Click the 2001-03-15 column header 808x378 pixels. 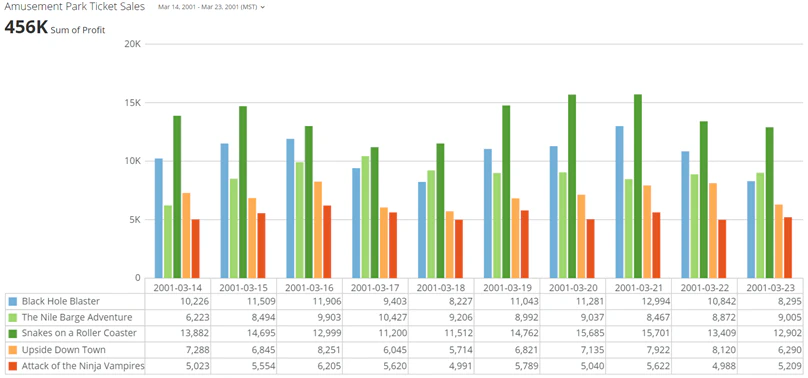pos(243,287)
